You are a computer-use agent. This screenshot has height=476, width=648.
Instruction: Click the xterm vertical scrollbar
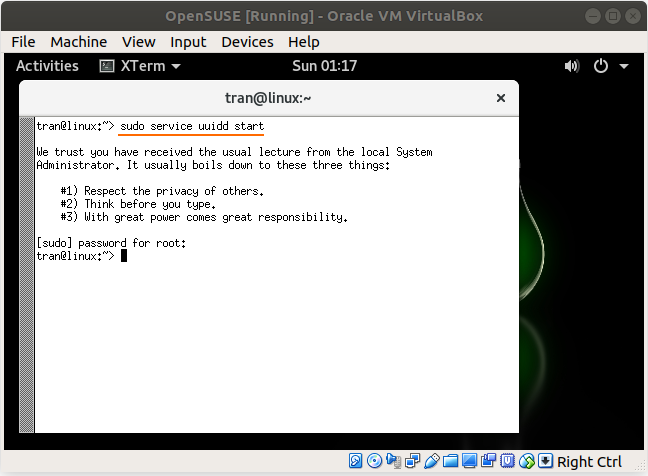[27, 275]
